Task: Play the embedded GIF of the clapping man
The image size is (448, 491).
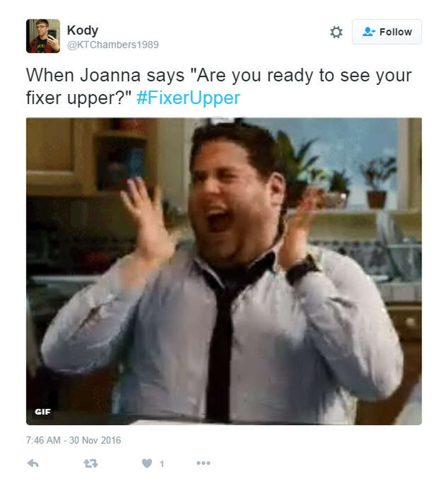Action: (x=224, y=271)
